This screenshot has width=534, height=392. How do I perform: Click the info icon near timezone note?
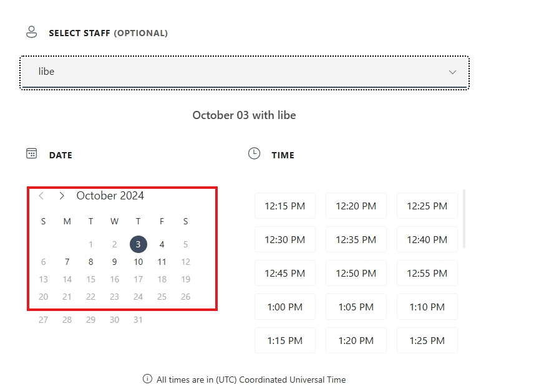pyautogui.click(x=147, y=379)
